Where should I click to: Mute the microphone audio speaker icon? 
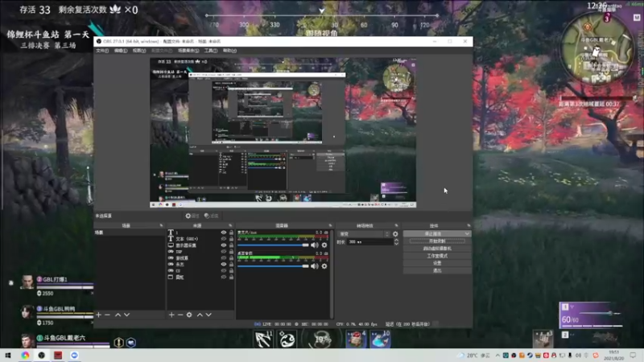click(315, 245)
